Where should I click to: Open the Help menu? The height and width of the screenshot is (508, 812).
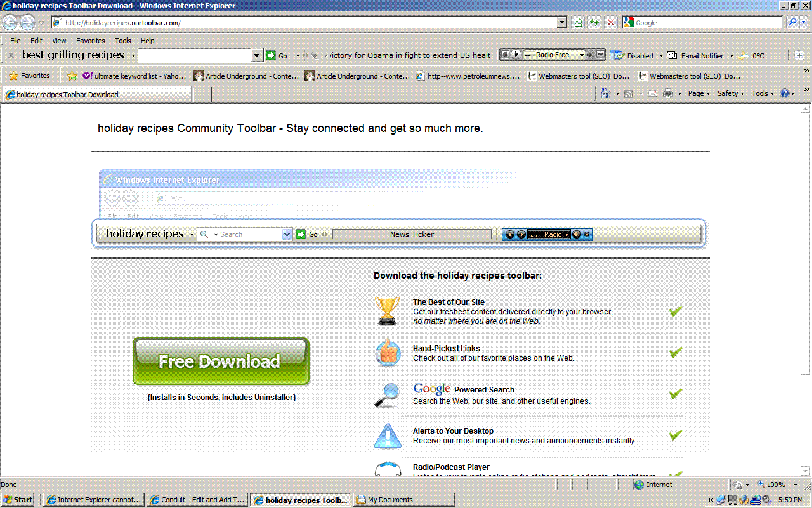[x=148, y=41]
